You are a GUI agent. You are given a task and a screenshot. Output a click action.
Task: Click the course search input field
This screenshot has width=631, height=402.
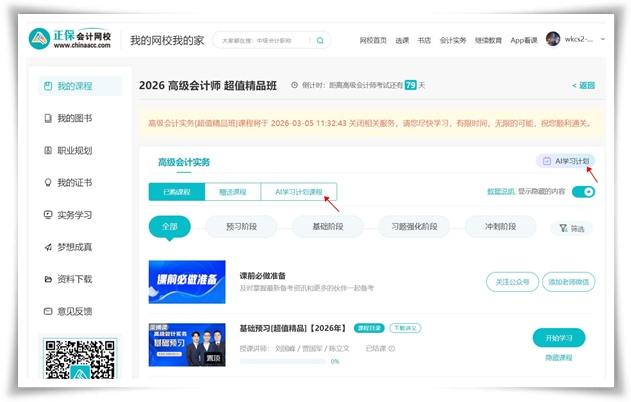262,41
